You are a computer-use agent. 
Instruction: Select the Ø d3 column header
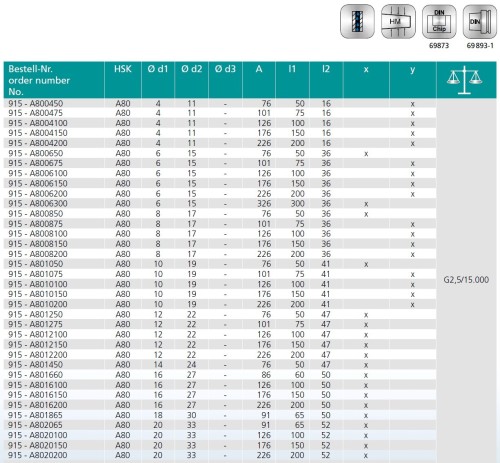(225, 69)
